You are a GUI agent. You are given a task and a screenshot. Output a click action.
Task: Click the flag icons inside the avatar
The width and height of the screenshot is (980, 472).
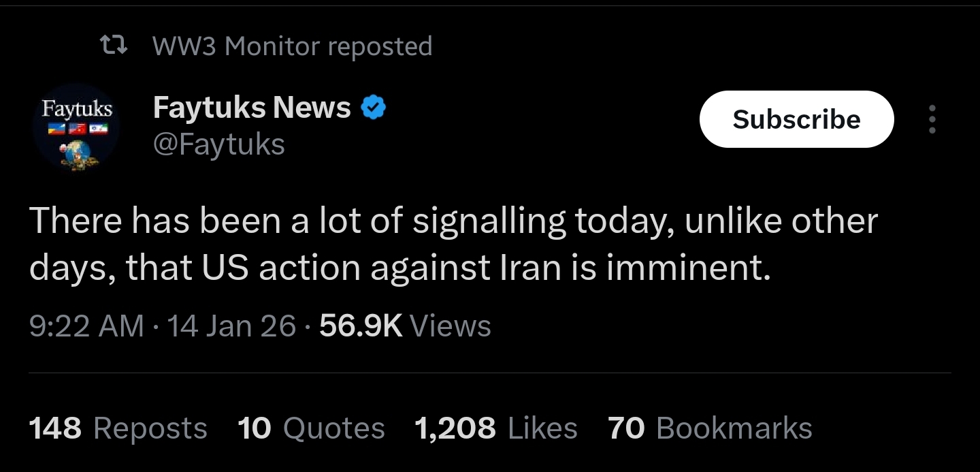[x=76, y=129]
